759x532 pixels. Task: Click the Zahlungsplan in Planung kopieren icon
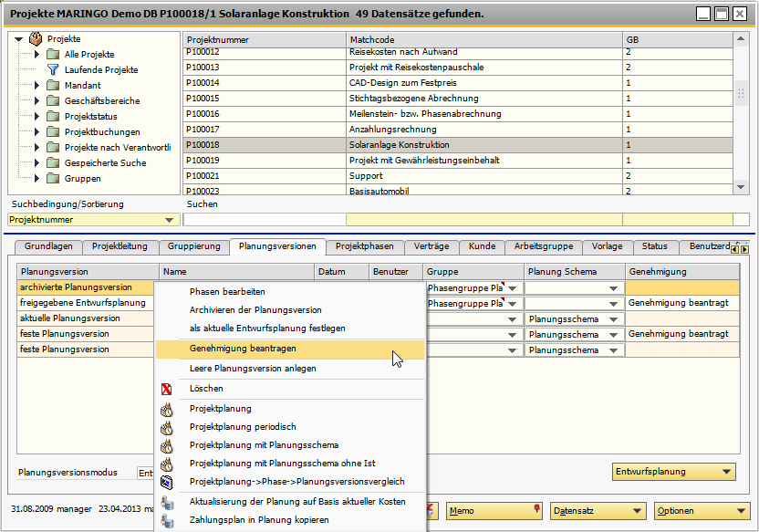[x=167, y=522]
